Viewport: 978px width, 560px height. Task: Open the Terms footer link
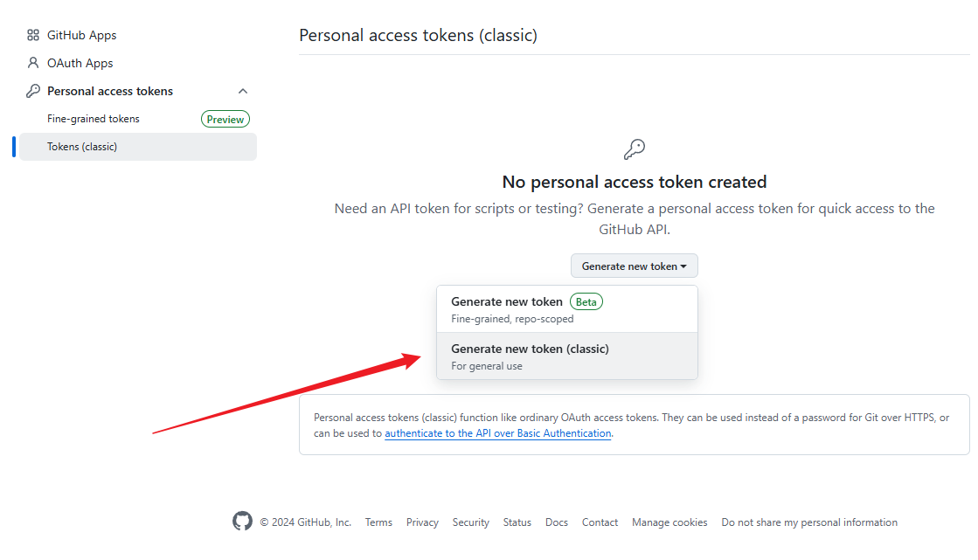point(378,522)
